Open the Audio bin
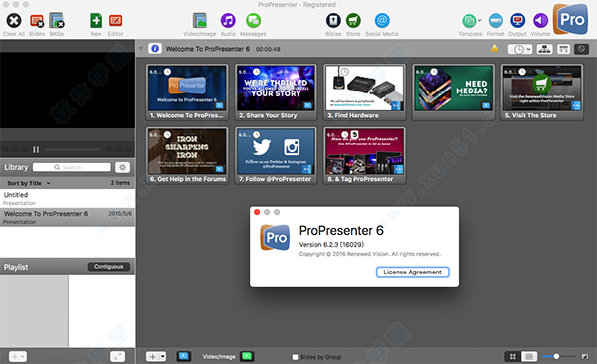The width and height of the screenshot is (597, 364). coord(228,21)
